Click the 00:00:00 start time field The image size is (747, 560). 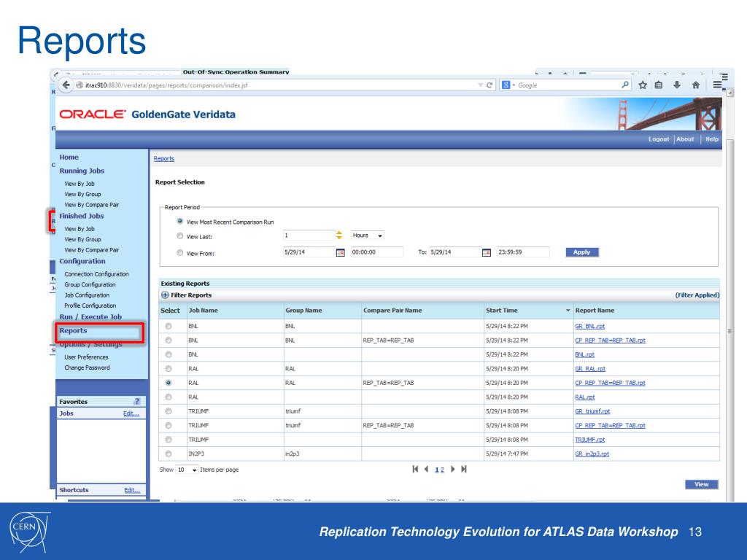click(x=377, y=252)
